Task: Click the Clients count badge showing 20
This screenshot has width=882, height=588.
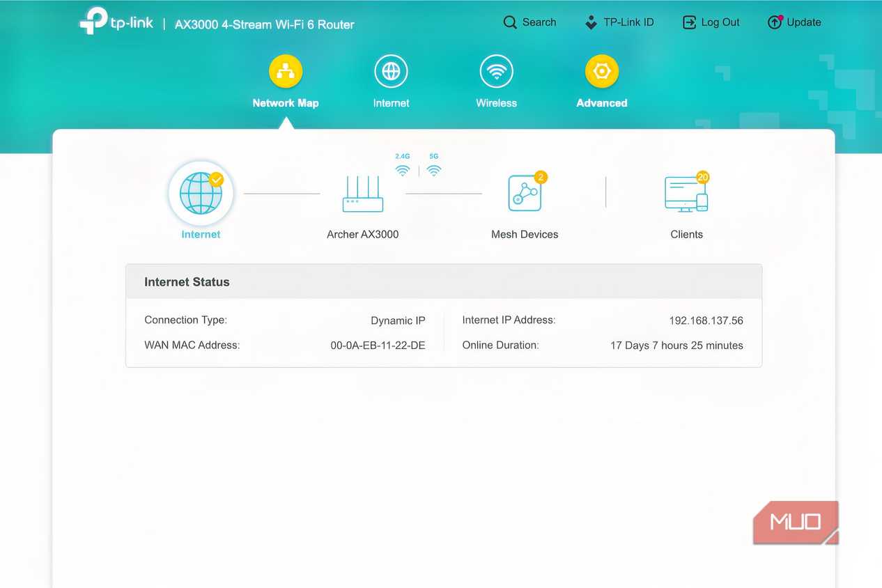Action: [702, 178]
